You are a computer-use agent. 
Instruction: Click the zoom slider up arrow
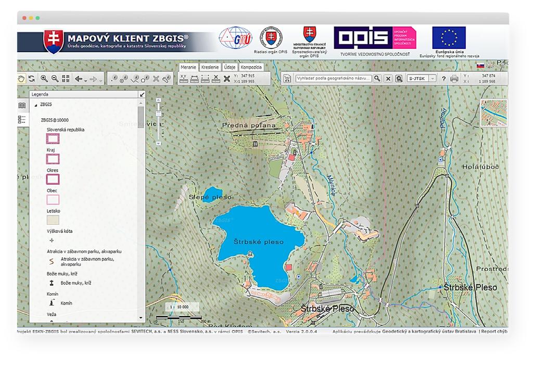(x=158, y=100)
